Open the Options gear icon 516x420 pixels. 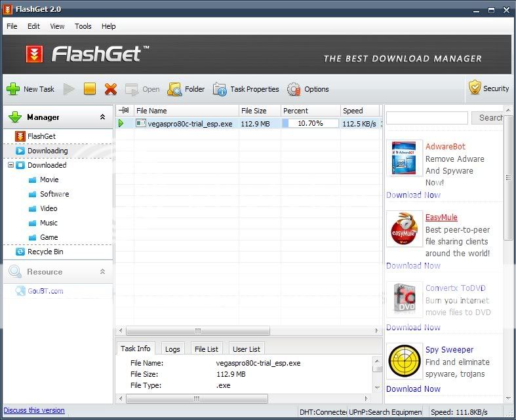click(x=294, y=89)
